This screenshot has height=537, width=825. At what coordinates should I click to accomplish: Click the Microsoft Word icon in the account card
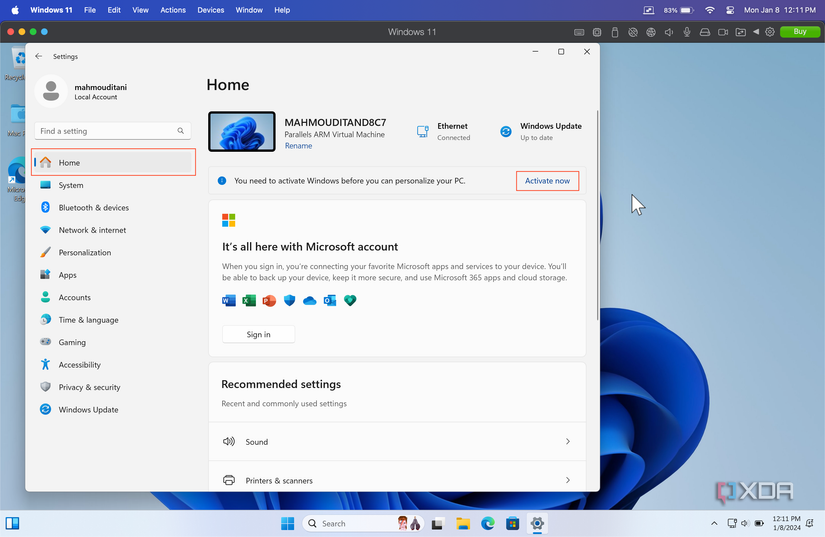tap(229, 300)
